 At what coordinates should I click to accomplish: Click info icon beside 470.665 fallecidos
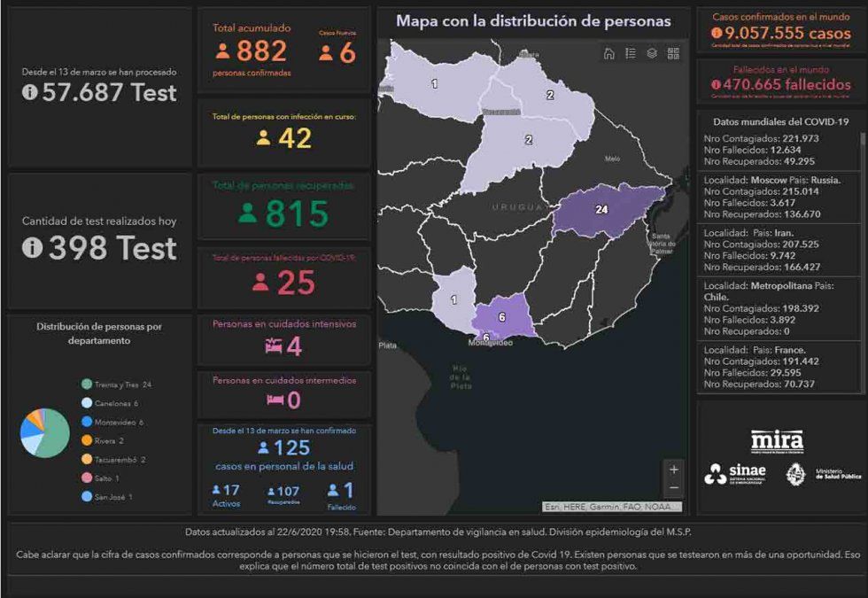(716, 85)
